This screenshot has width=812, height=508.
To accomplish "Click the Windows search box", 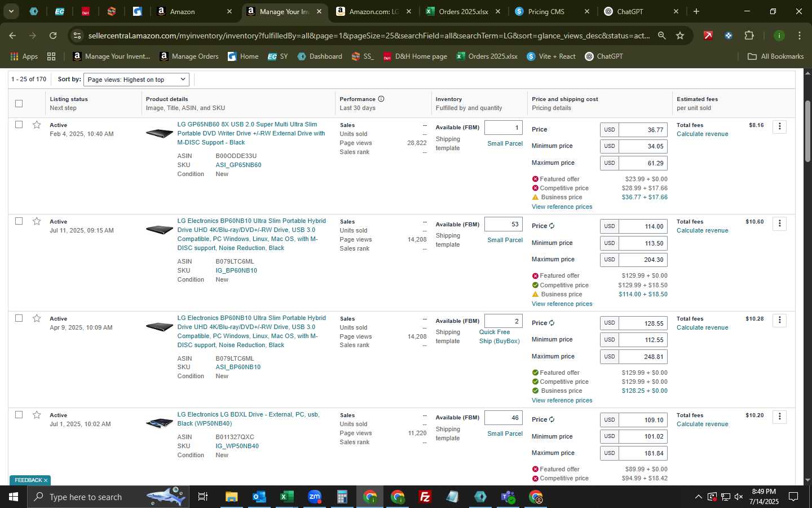I will 107,497.
